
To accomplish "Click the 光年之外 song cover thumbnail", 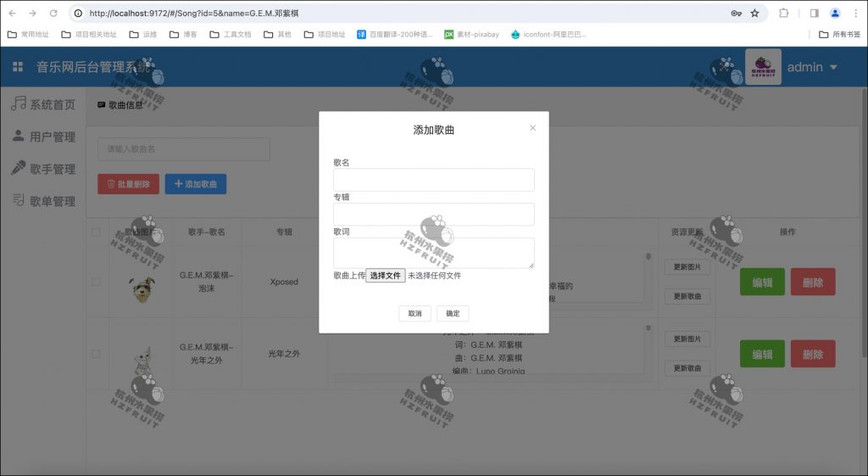I will point(142,361).
